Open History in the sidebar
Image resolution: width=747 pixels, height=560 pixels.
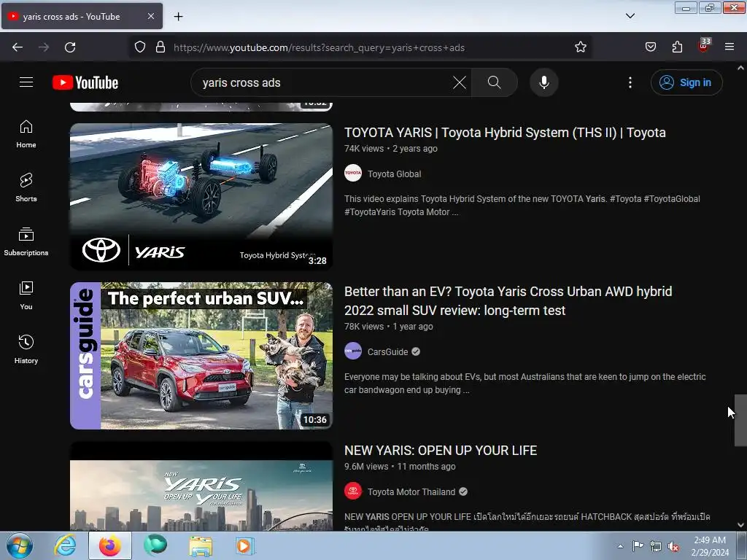[26, 349]
